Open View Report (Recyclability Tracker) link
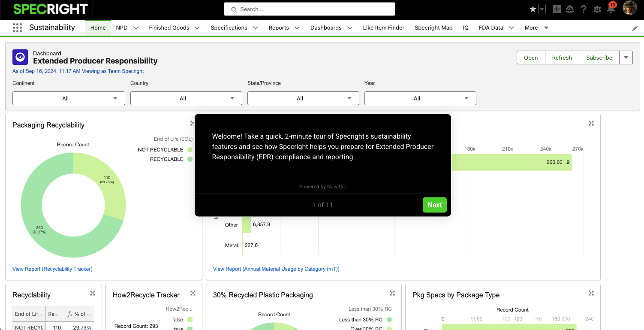This screenshot has width=644, height=330. (52, 269)
